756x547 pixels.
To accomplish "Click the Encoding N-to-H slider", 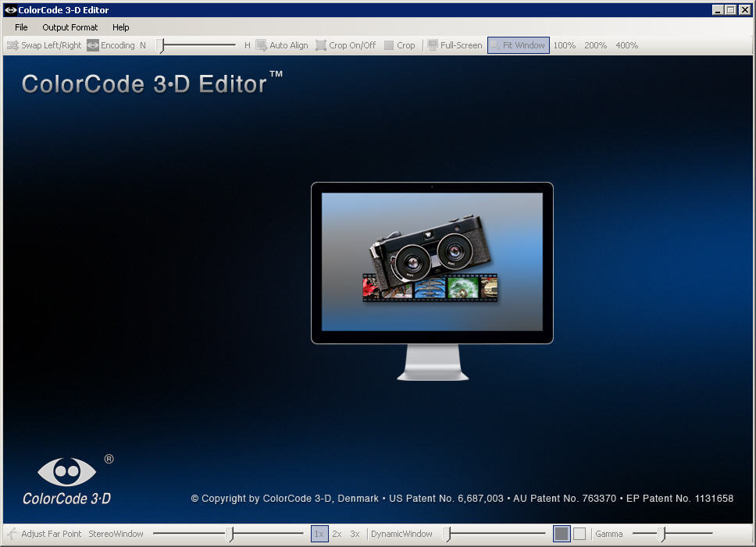I will coord(198,45).
